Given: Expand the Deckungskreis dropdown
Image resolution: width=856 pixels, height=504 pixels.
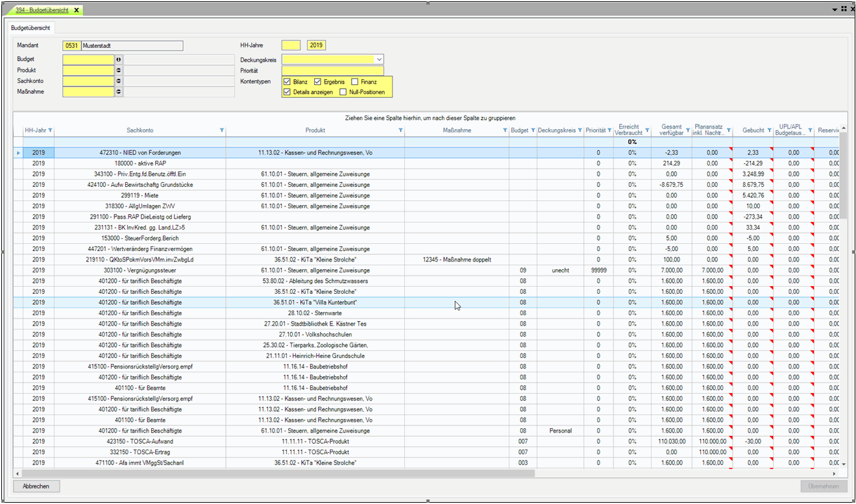Looking at the screenshot, I should pyautogui.click(x=379, y=60).
